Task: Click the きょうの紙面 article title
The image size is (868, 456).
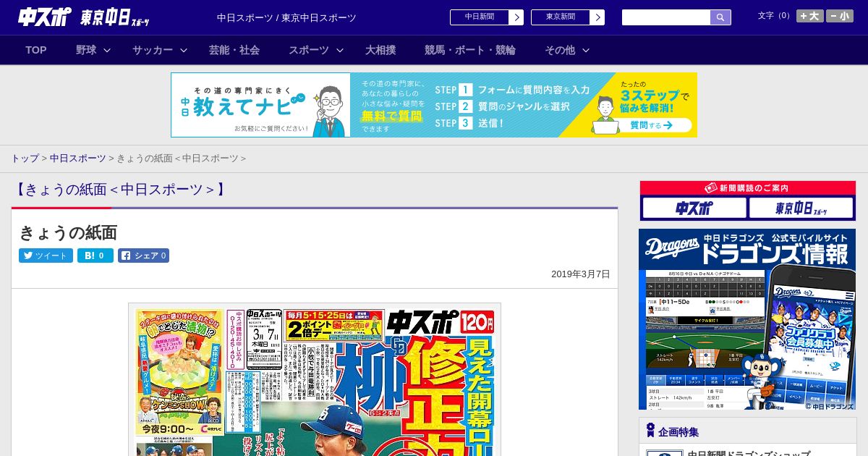Action: 68,232
